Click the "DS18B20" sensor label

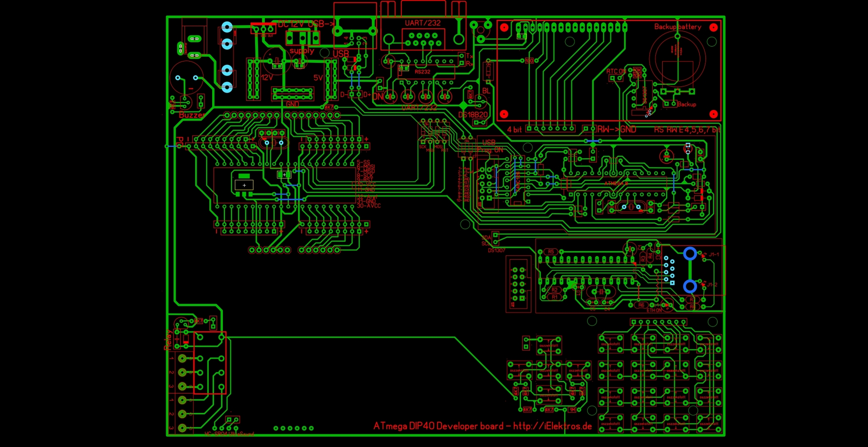(473, 115)
